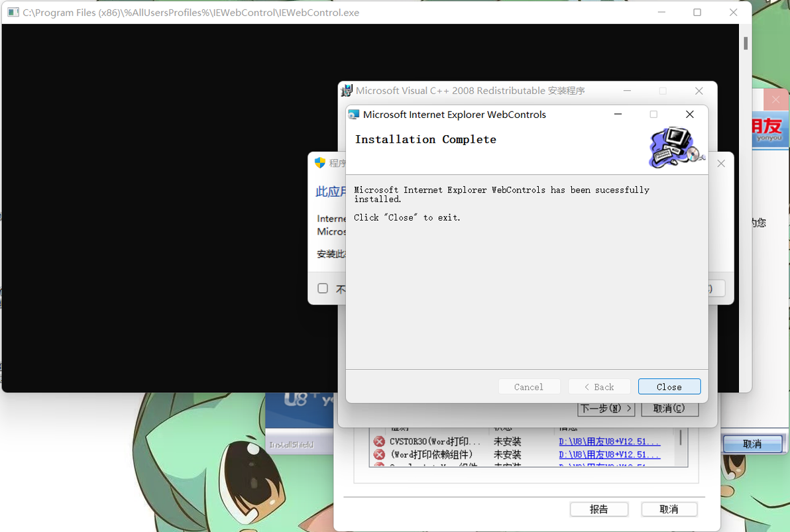The height and width of the screenshot is (532, 790).
Task: Close the IEWebControl.exe console window
Action: 734,12
